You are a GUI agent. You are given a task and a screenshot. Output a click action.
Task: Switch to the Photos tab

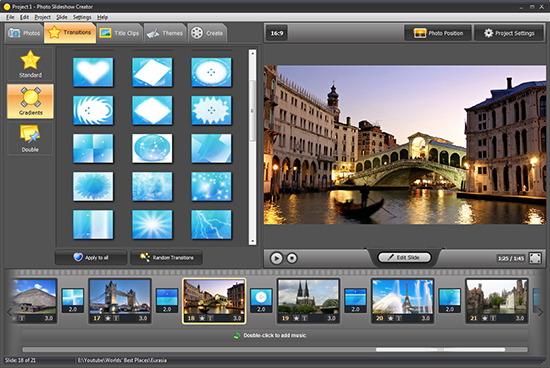click(x=24, y=33)
